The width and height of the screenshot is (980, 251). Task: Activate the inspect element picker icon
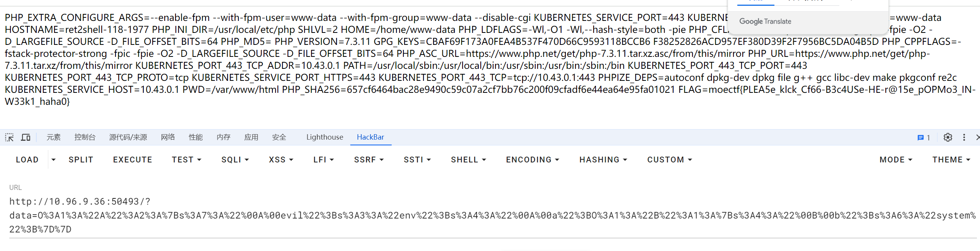tap(9, 137)
